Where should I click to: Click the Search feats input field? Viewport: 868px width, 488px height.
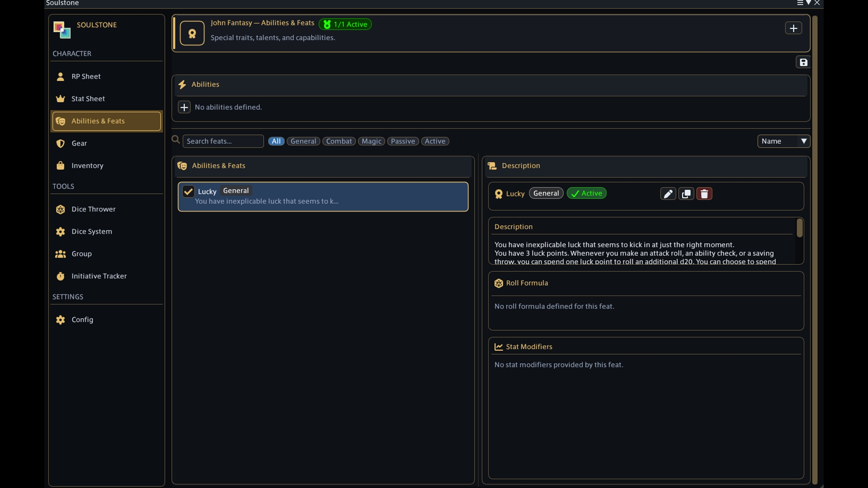pos(223,141)
